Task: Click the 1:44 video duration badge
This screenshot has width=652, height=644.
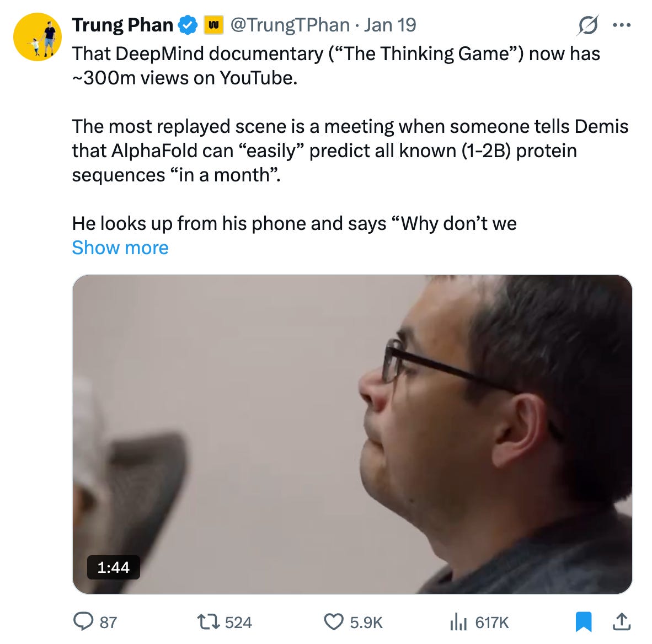Action: click(114, 567)
